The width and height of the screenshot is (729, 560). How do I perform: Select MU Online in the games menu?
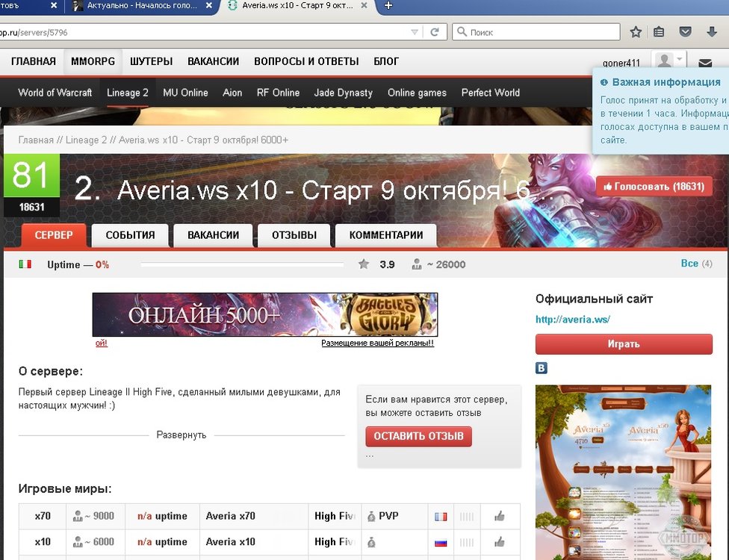185,93
